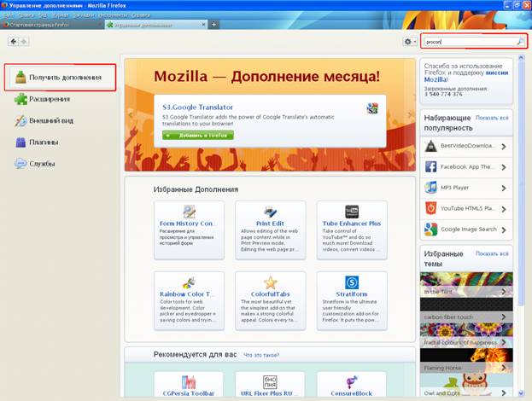Open the Form History Control add-on card

coord(189,230)
